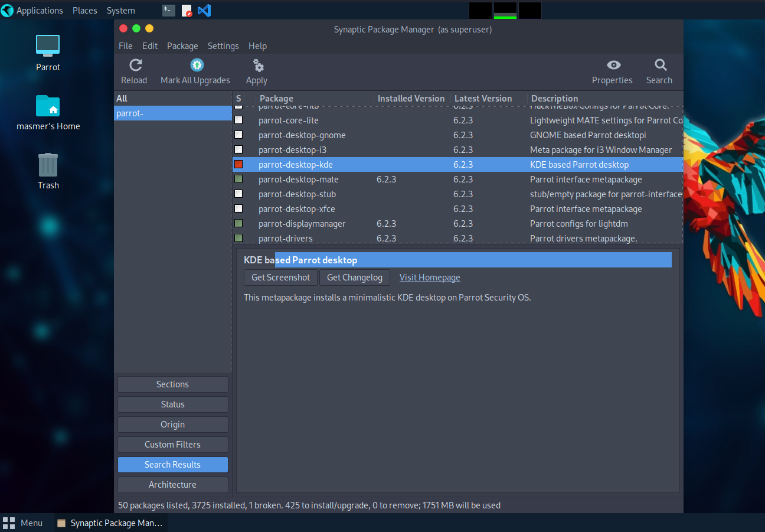The image size is (765, 532).
Task: Open the Edit menu
Action: 150,45
